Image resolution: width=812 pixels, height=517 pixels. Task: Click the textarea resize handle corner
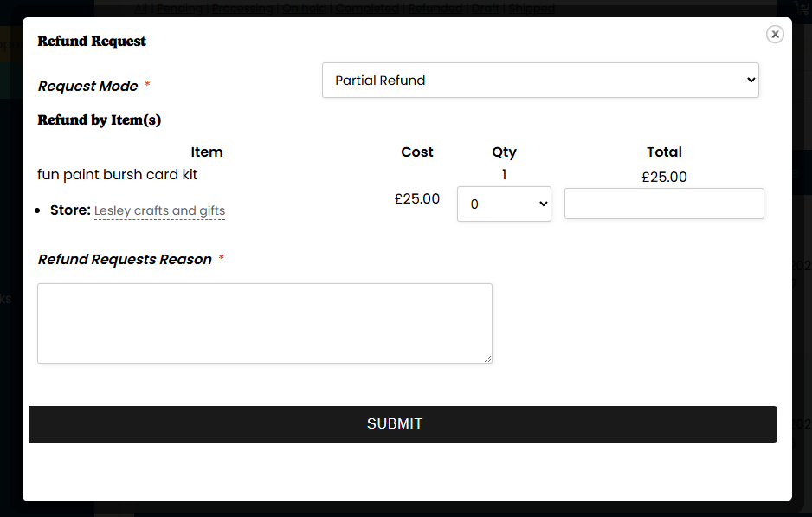(x=487, y=359)
